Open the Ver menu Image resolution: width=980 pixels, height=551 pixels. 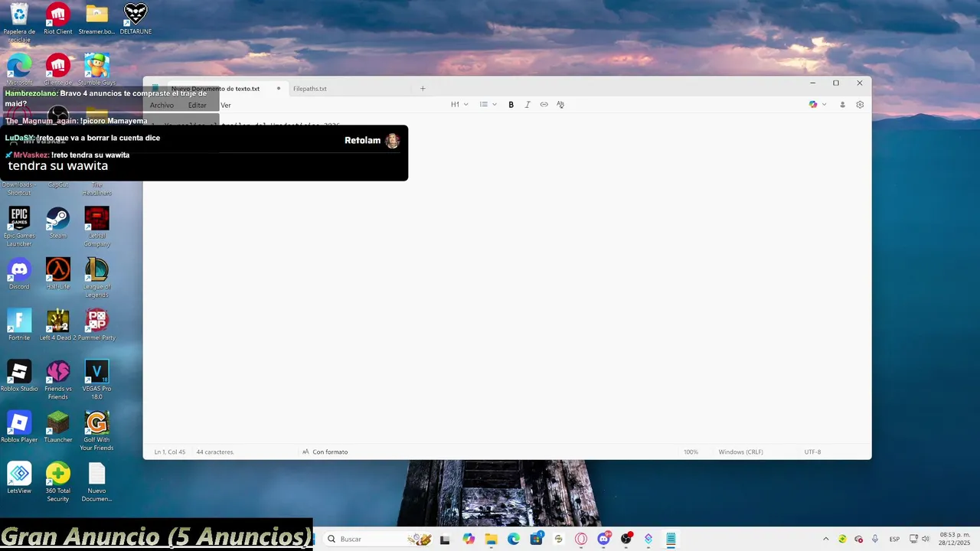pyautogui.click(x=226, y=106)
